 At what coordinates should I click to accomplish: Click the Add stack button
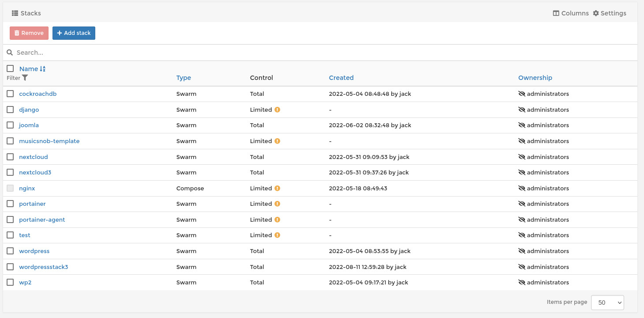(74, 33)
